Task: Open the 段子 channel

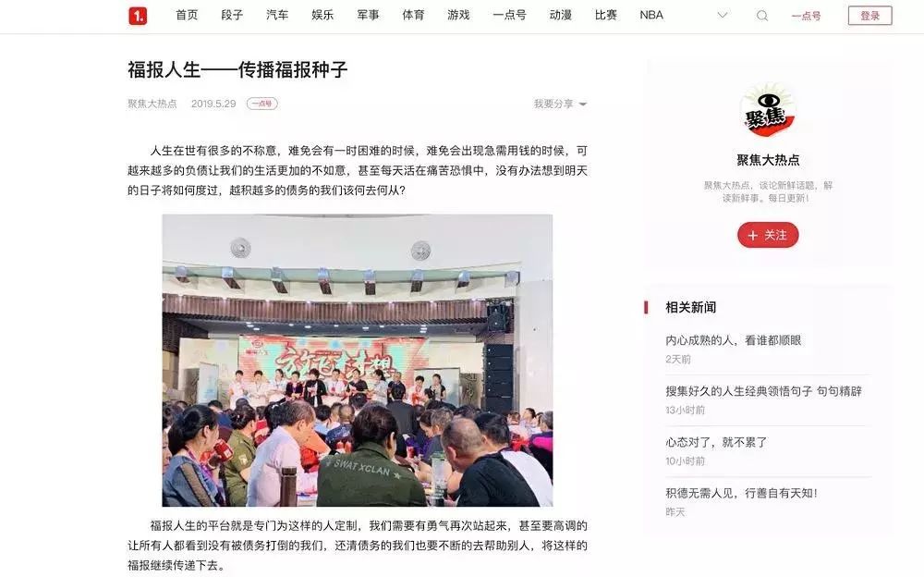Action: pos(232,16)
